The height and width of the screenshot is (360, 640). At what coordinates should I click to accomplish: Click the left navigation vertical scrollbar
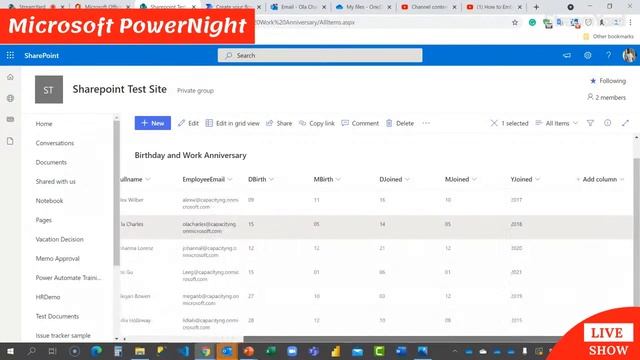[116, 192]
